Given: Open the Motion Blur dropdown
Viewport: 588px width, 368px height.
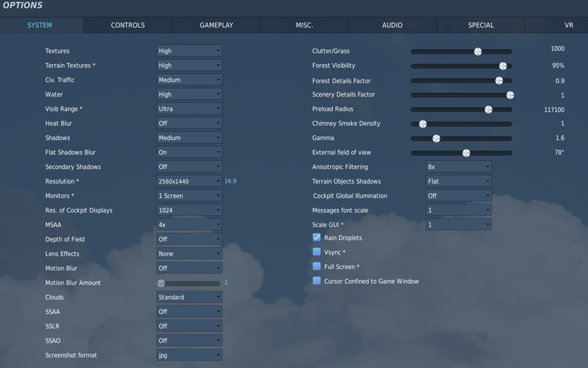Looking at the screenshot, I should [189, 268].
